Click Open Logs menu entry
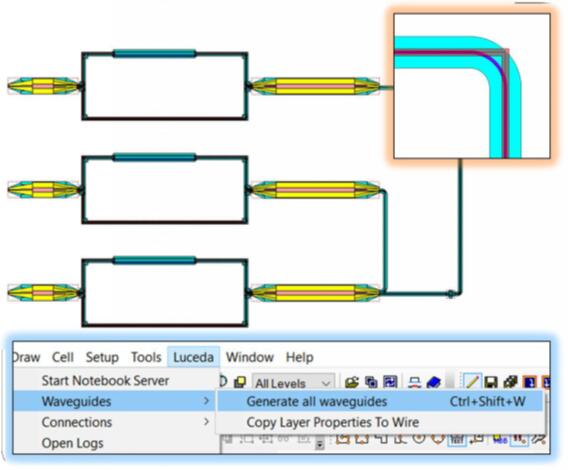Screen dimensions: 568x470 click(72, 443)
